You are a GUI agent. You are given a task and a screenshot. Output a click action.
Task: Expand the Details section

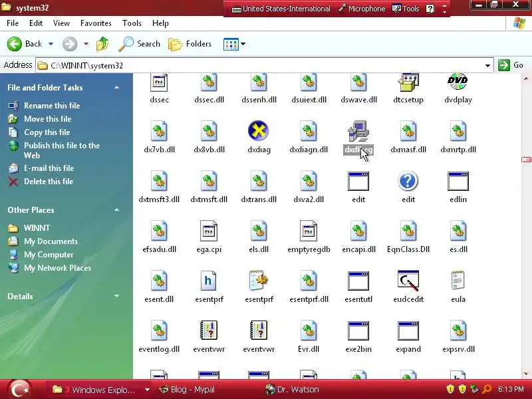pyautogui.click(x=117, y=296)
